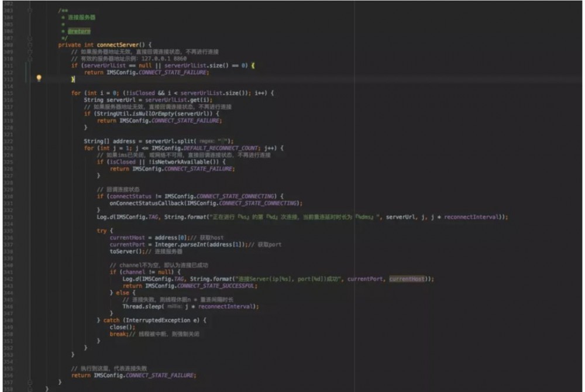Click the private keyword in method declaration
Viewport: 585px width, 392px height.
pos(70,44)
